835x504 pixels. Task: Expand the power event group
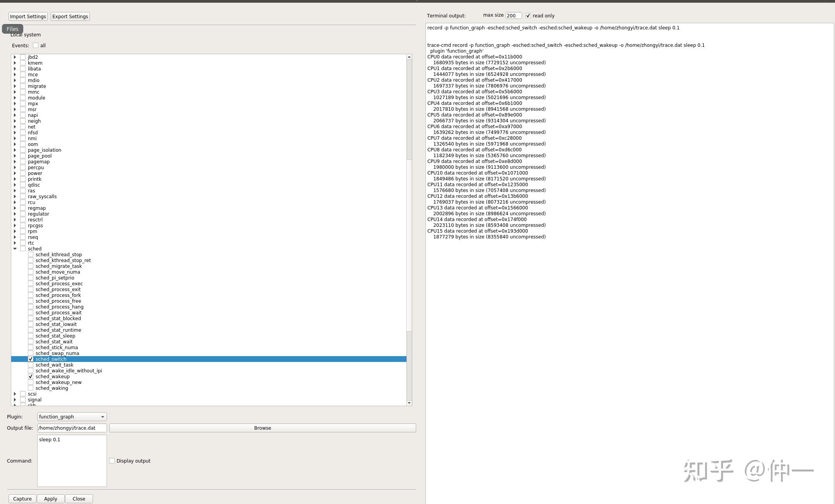point(15,173)
